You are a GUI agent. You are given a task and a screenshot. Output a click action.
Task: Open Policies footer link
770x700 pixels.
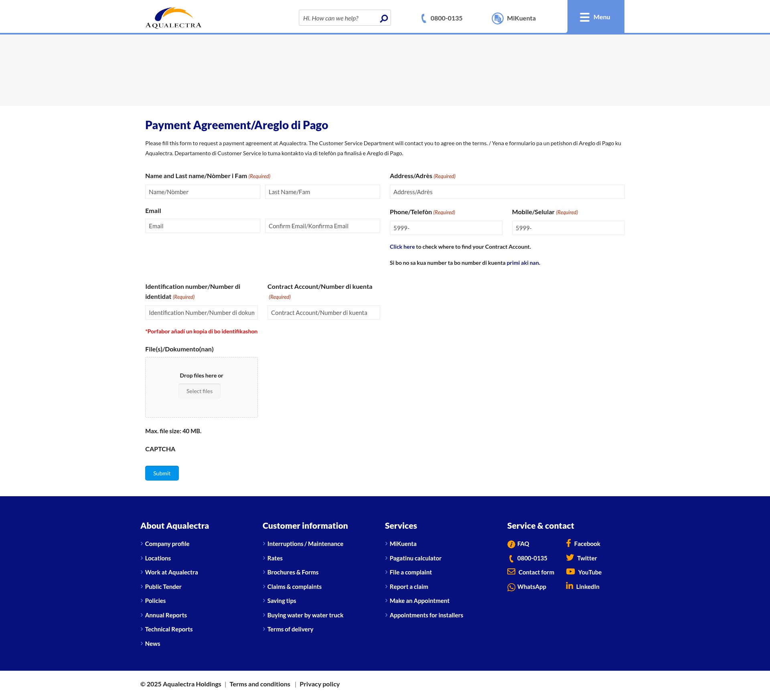click(x=155, y=601)
